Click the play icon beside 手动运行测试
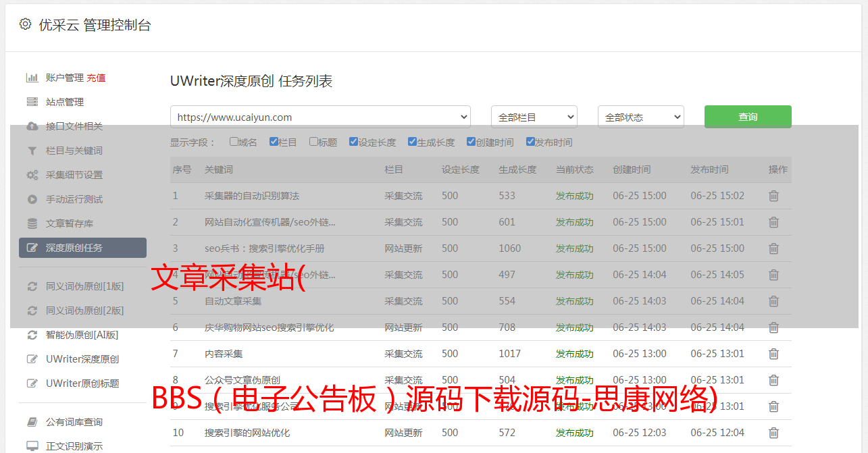Image resolution: width=868 pixels, height=453 pixels. point(32,199)
